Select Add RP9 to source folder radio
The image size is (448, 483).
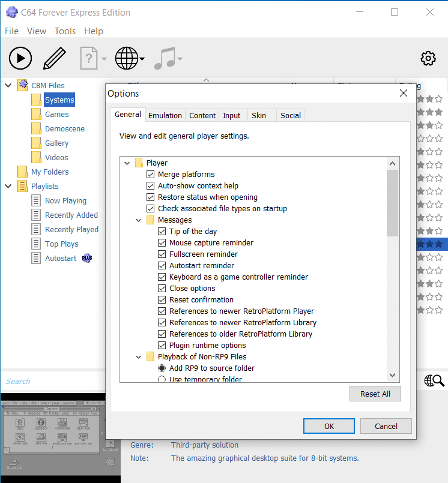click(162, 368)
